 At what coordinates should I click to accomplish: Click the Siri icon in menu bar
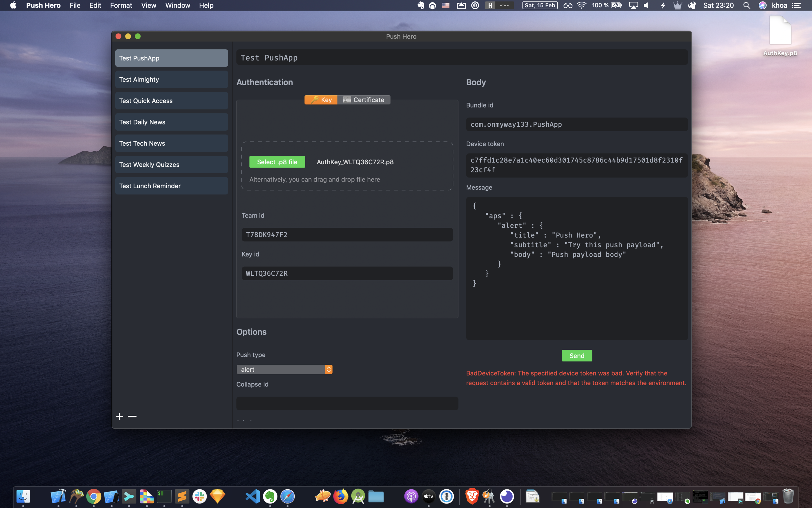[x=762, y=5]
